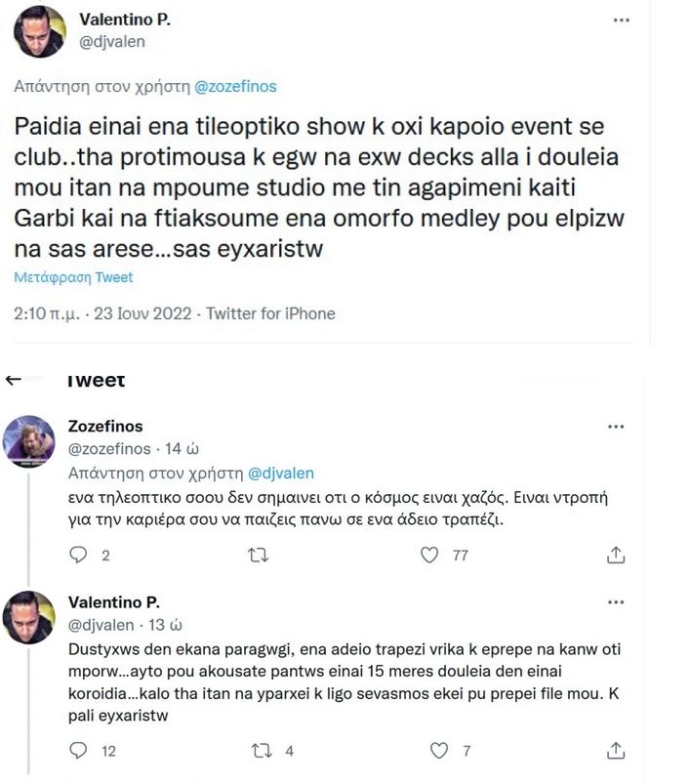Open more options on Zozefinos's tweet

(615, 426)
